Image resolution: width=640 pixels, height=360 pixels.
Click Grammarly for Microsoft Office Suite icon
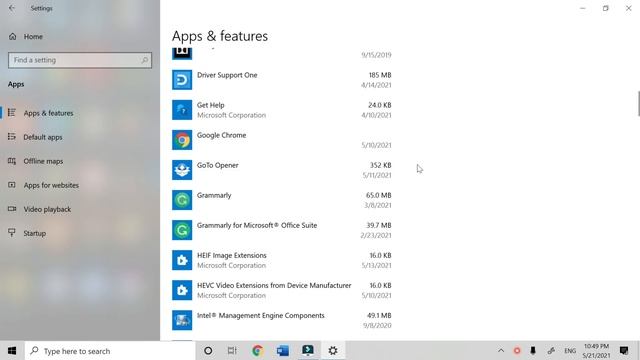point(182,230)
